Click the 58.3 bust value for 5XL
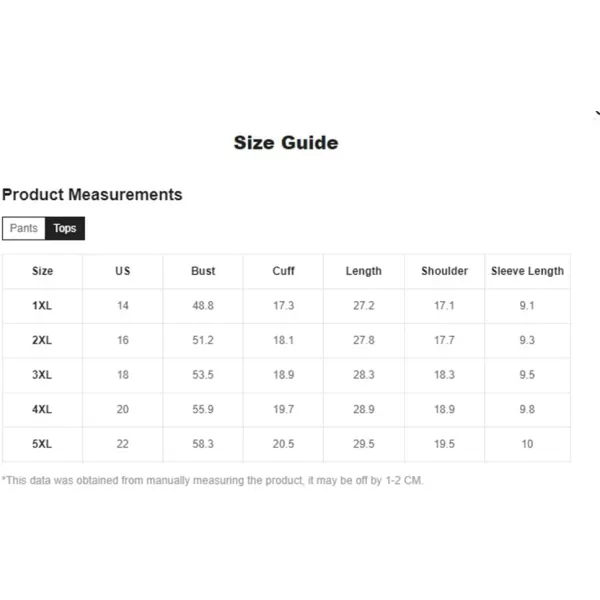 pos(203,444)
